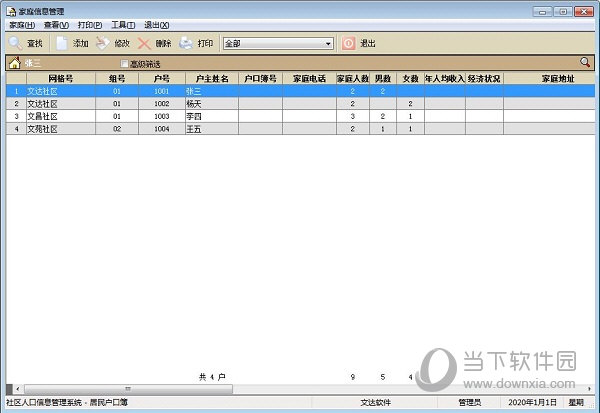The height and width of the screenshot is (413, 600).
Task: Click the 经济状况 column header
Action: 484,78
